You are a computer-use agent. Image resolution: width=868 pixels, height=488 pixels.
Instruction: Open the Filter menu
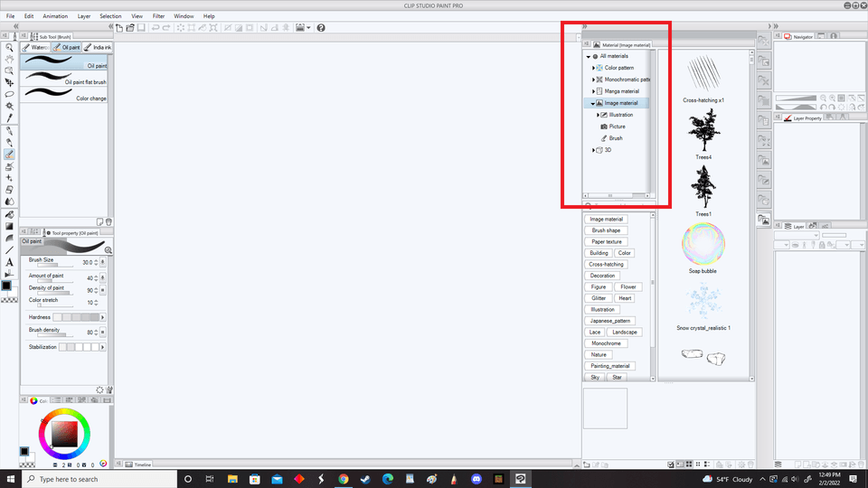tap(159, 16)
